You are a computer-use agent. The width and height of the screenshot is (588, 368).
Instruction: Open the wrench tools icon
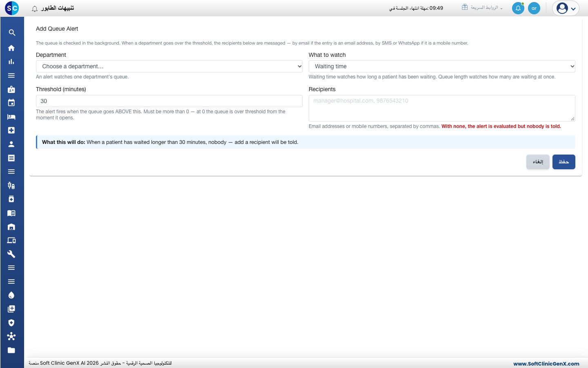[x=11, y=254]
